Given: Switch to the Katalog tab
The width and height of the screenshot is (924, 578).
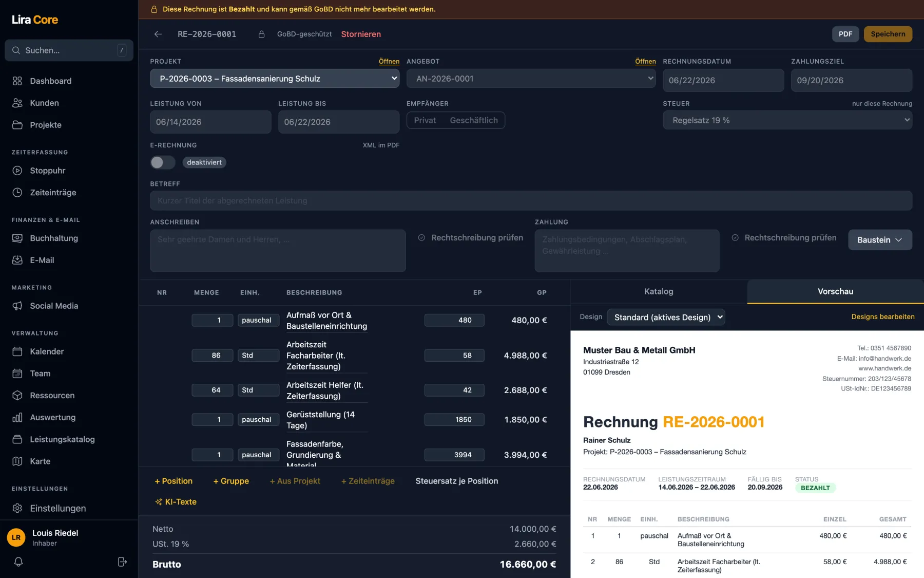Looking at the screenshot, I should pyautogui.click(x=659, y=292).
